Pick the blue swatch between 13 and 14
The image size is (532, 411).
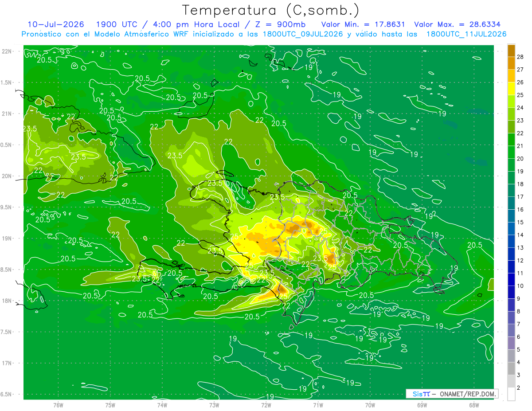[x=511, y=241]
